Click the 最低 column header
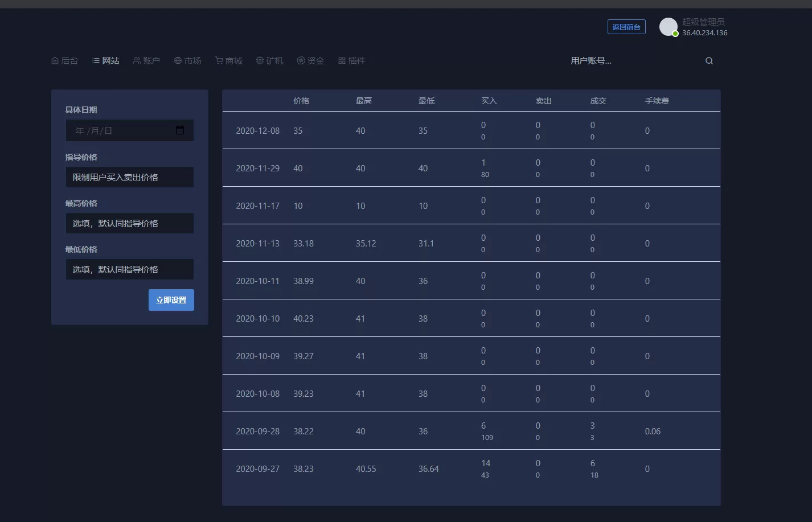Screen dimensions: 812x522 (426, 101)
